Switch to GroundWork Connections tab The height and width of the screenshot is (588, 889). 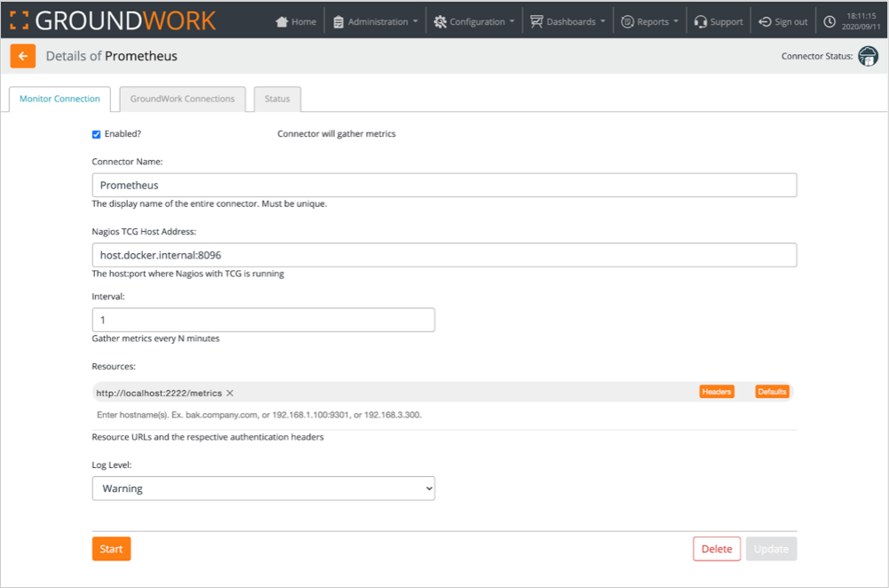click(182, 99)
